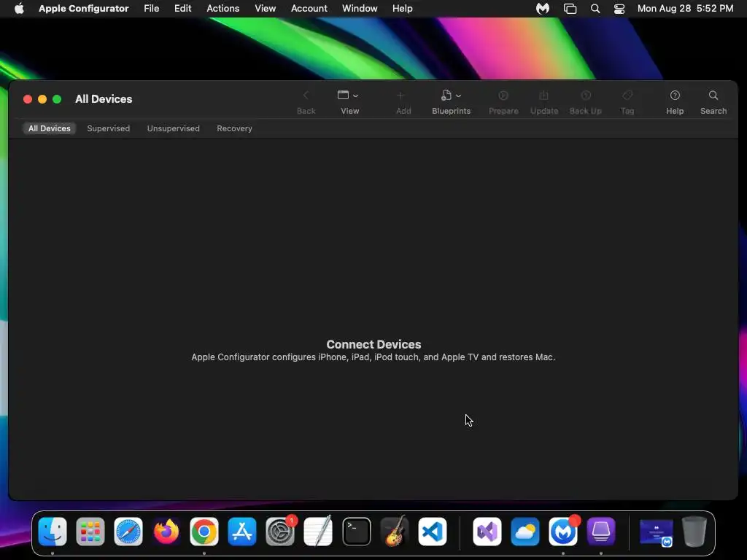Open Finder from the dock
Screen dimensions: 747x560
pyautogui.click(x=53, y=531)
